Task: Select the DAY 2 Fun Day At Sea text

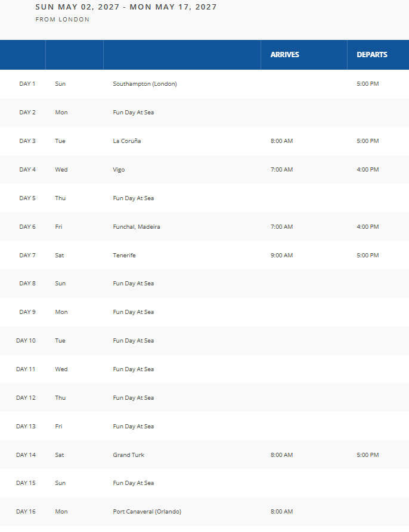Action: pos(134,113)
